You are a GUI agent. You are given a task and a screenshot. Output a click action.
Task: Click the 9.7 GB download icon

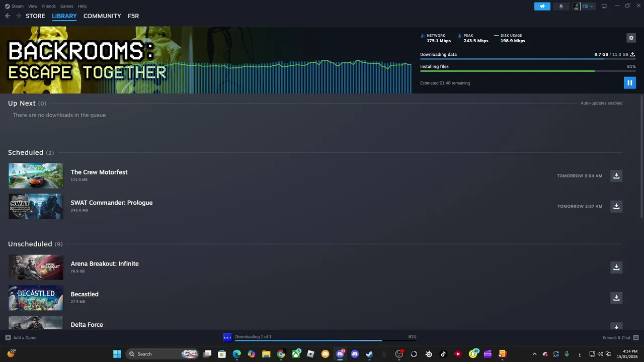tap(632, 54)
